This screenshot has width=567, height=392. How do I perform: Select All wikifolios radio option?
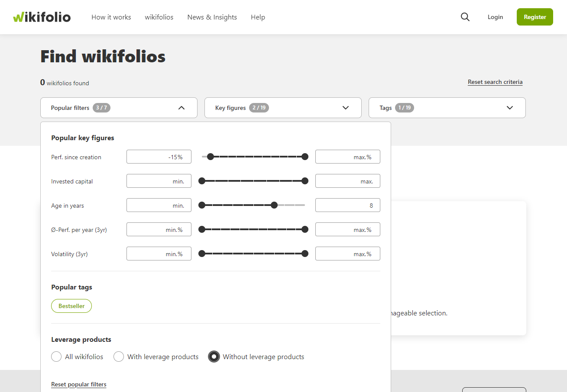pyautogui.click(x=56, y=357)
